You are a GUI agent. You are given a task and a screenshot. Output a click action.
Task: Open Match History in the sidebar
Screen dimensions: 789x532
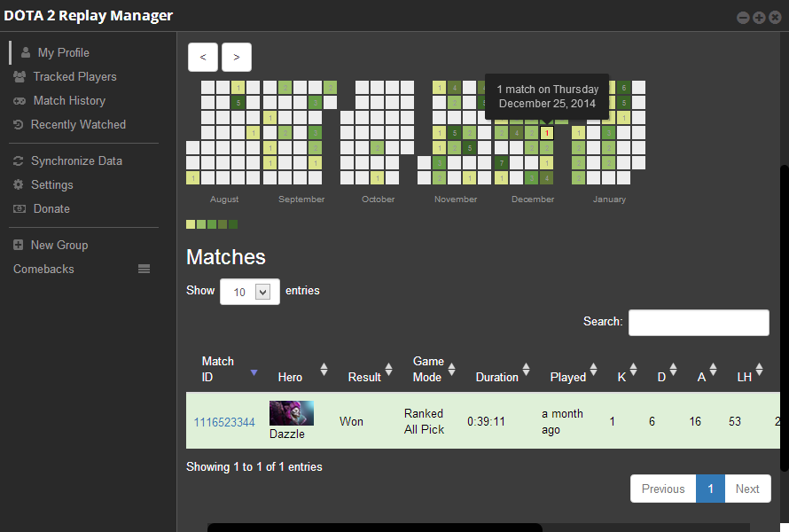(x=69, y=101)
